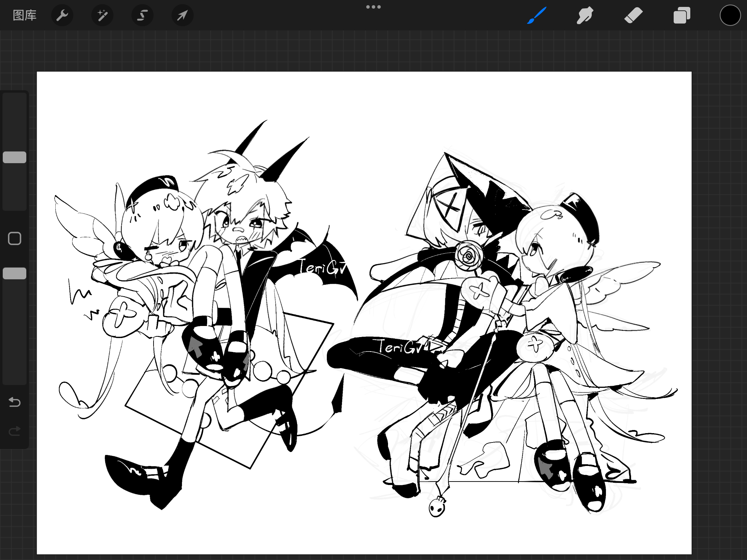This screenshot has height=560, width=747.
Task: Activate the Transform arrow tool
Action: click(x=183, y=15)
